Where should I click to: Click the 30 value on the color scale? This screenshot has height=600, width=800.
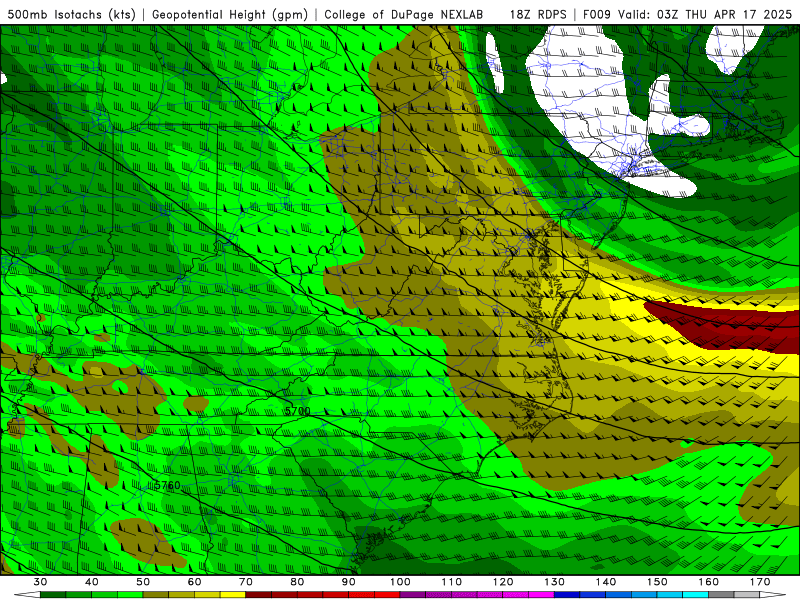point(40,582)
